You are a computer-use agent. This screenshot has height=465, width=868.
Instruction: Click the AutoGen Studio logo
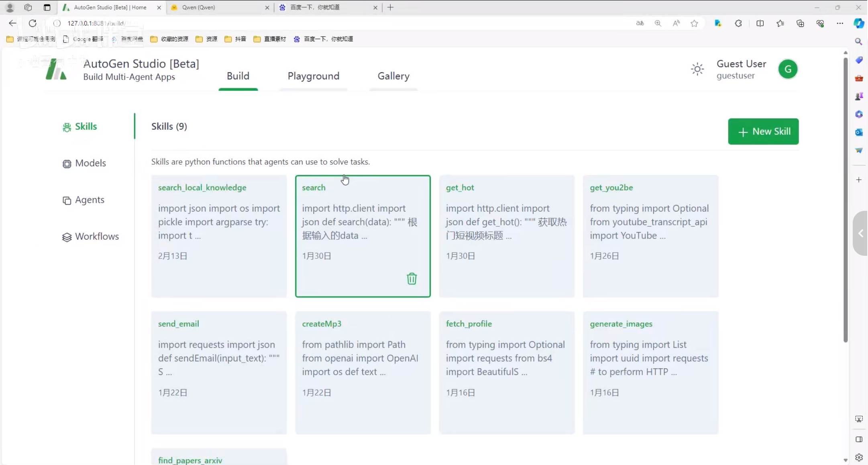click(x=56, y=69)
